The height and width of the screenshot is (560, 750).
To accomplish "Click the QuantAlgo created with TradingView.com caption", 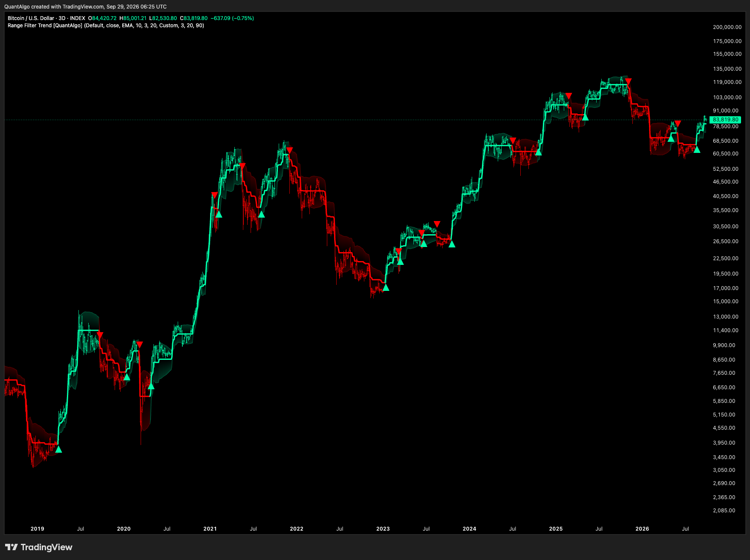I will 85,6.
